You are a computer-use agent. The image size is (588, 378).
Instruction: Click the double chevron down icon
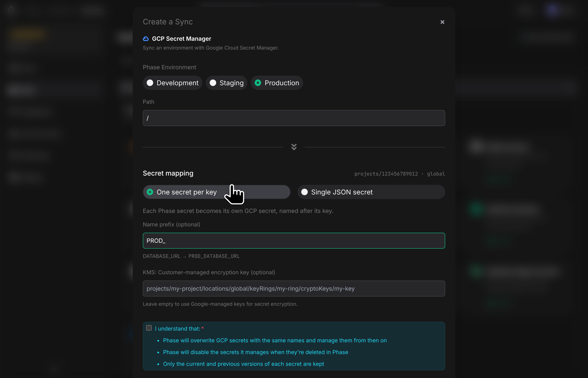tap(294, 147)
